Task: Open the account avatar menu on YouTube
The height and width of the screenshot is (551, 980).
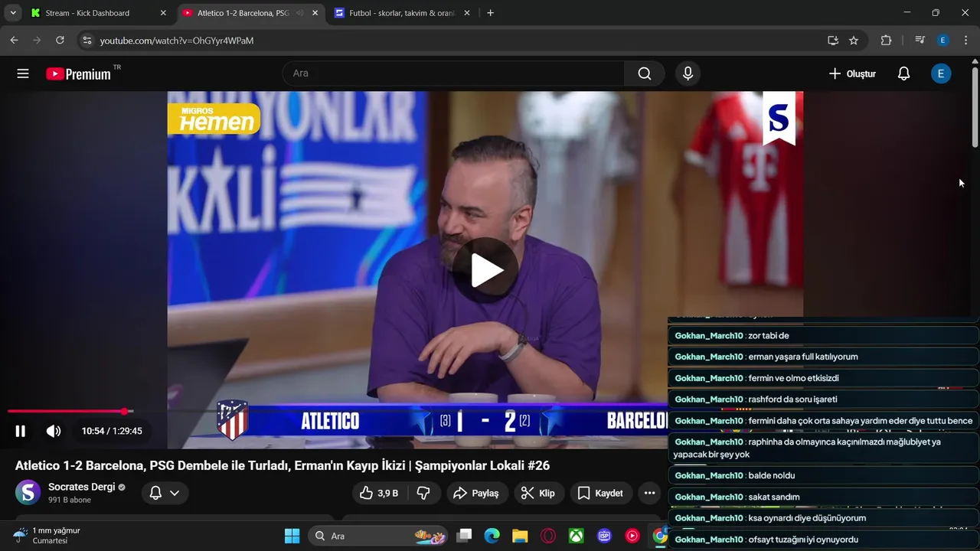Action: tap(941, 73)
